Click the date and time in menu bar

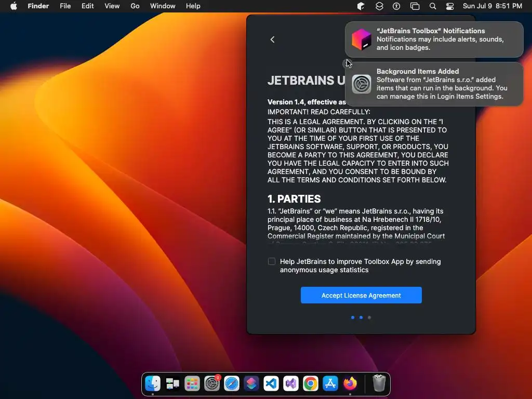coord(493,6)
